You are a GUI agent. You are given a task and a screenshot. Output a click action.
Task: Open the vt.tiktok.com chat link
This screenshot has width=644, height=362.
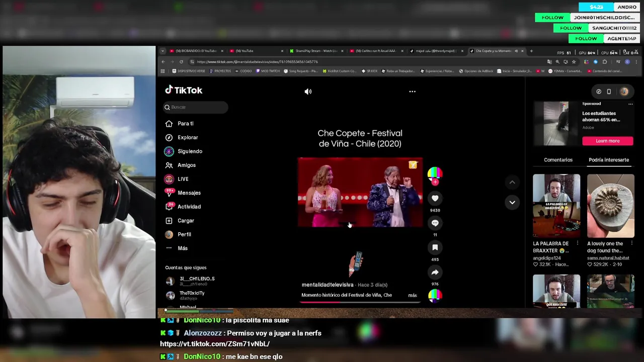tap(215, 344)
